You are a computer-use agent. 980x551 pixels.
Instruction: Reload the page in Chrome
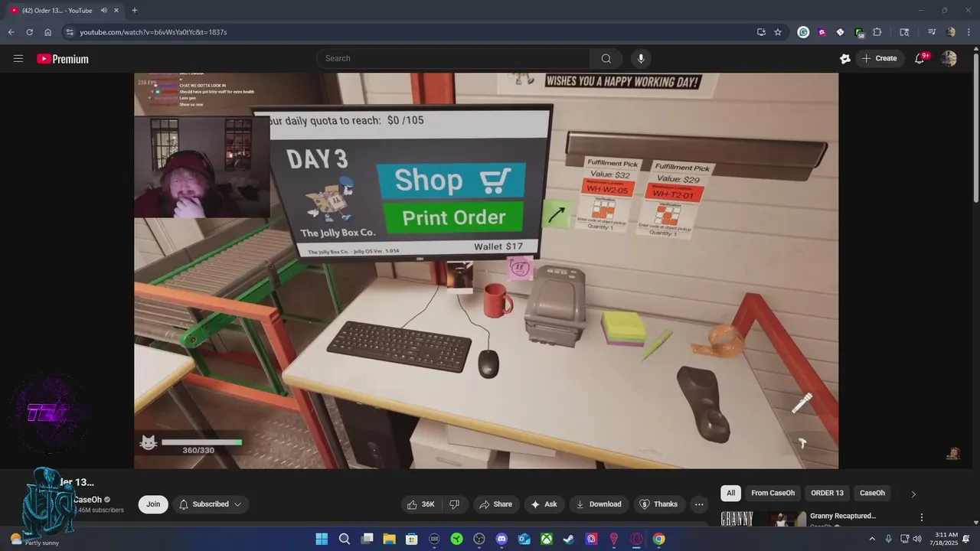click(29, 32)
